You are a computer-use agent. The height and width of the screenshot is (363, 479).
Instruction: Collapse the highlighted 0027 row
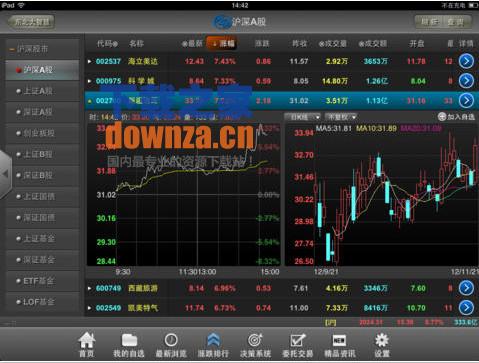[x=89, y=101]
